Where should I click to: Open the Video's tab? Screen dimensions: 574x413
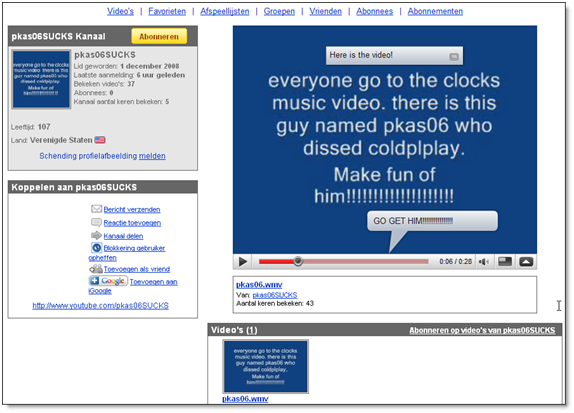(120, 11)
